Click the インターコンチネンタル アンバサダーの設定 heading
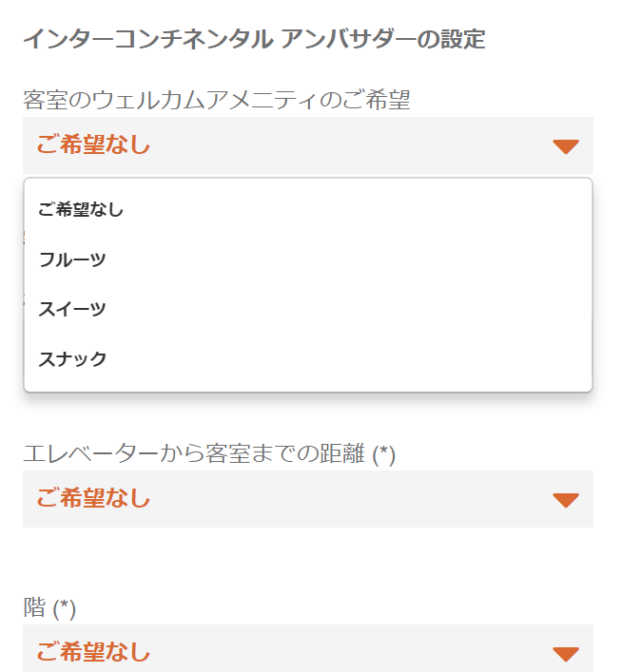The width and height of the screenshot is (621, 672). (x=253, y=39)
